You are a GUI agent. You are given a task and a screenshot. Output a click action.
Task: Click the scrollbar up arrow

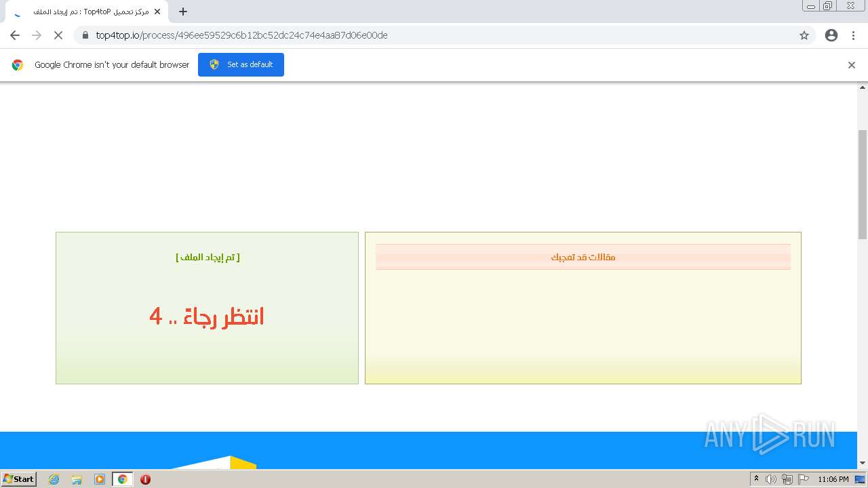pyautogui.click(x=863, y=87)
